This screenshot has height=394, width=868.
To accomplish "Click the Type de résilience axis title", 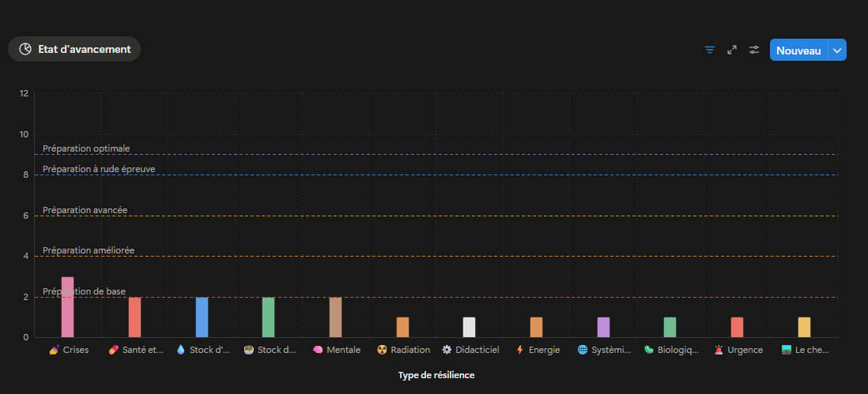I will (x=436, y=375).
